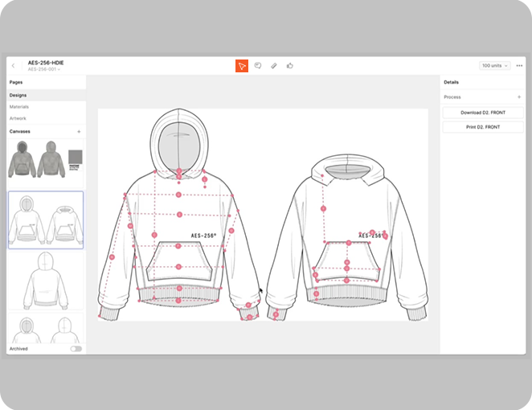
Task: Add a process with plus icon
Action: (x=518, y=97)
